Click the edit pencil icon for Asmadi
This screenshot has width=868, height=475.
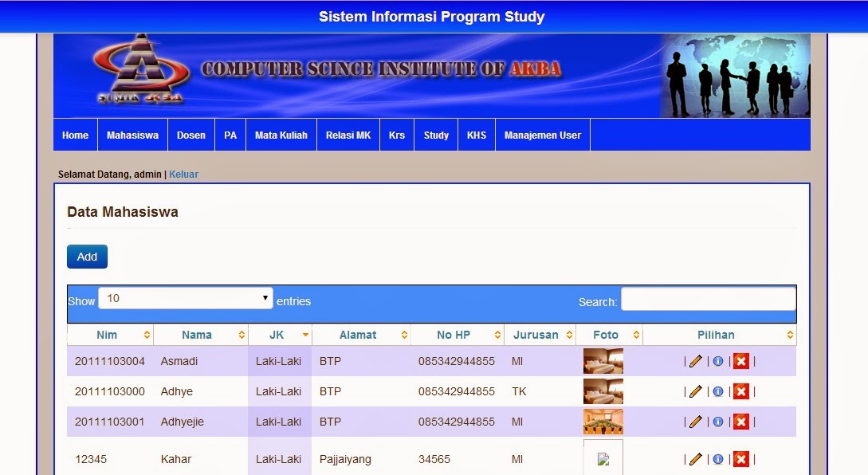coord(695,361)
